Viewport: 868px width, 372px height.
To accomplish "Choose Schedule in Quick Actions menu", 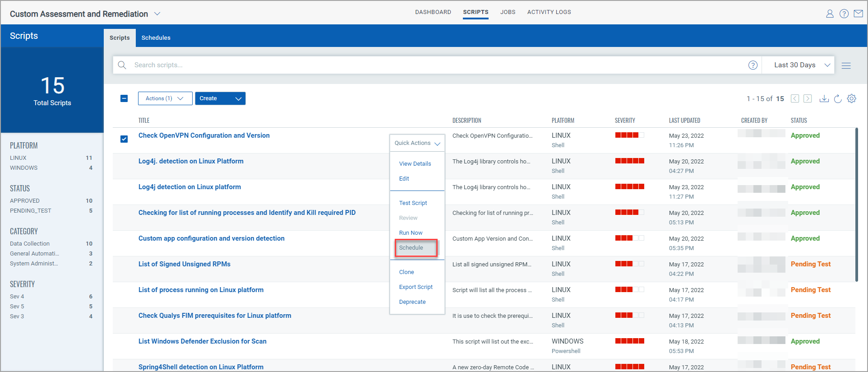I will 416,248.
